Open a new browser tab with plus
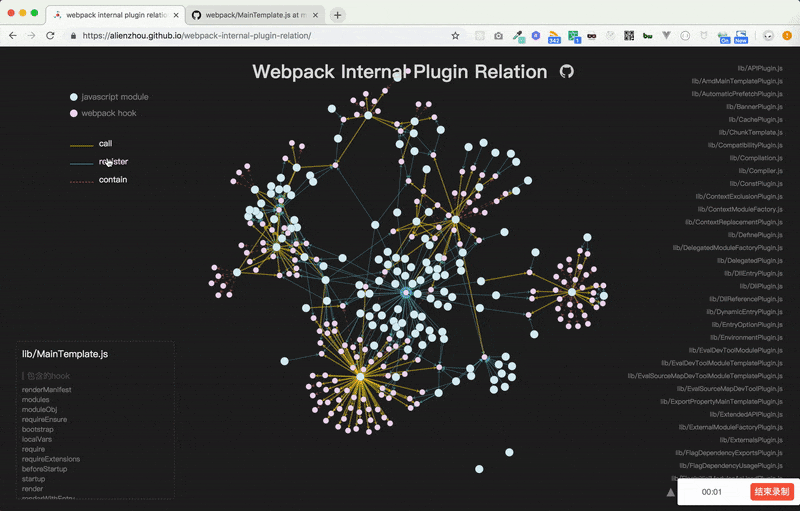 click(337, 15)
